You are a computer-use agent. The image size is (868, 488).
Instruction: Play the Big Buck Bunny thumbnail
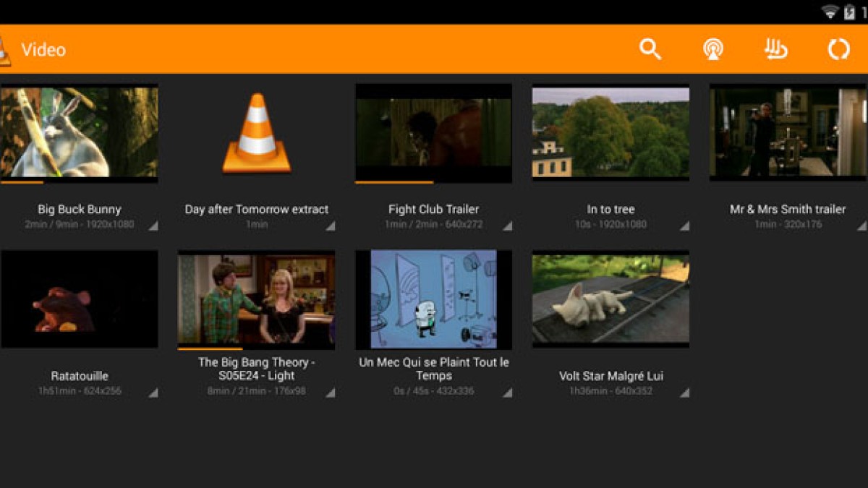[x=80, y=132]
